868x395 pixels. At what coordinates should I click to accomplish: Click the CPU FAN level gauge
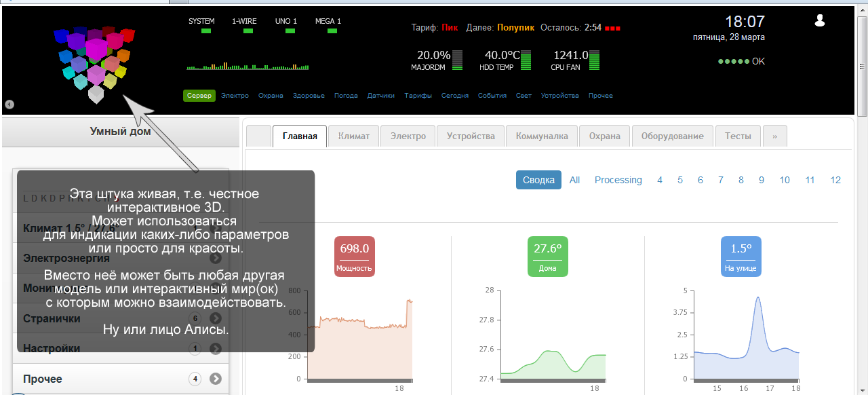pyautogui.click(x=595, y=60)
